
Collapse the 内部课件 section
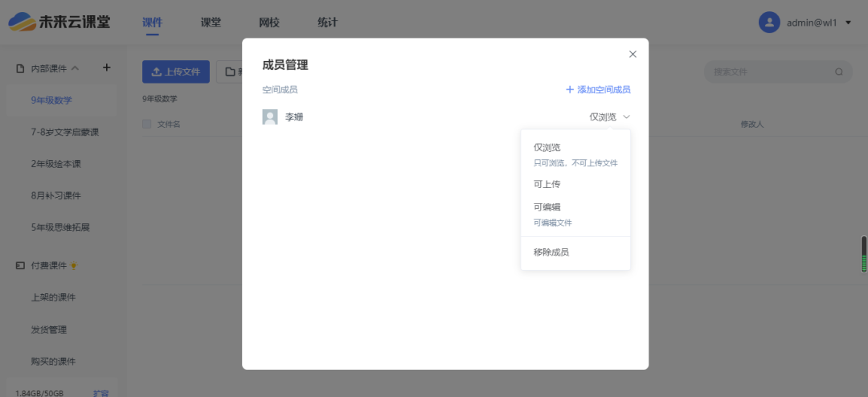(x=75, y=68)
